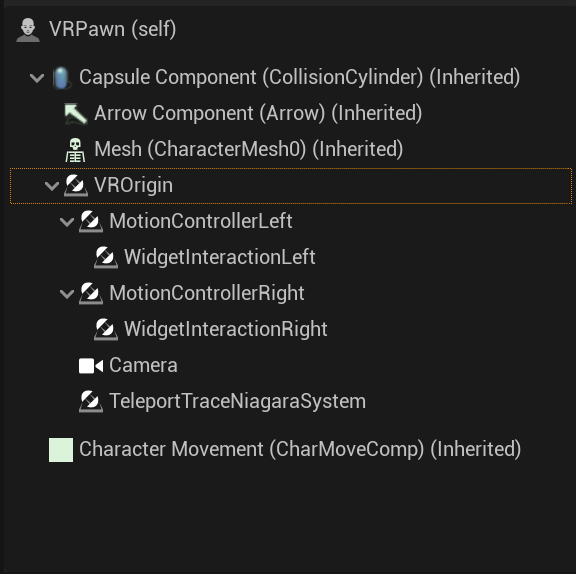
Task: Click the Arrow Component arrow icon
Action: click(x=76, y=114)
